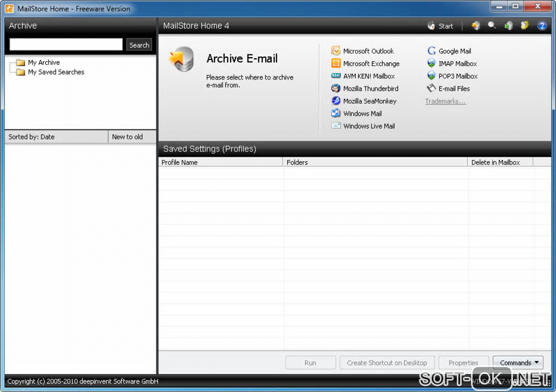This screenshot has height=392, width=556.
Task: Click the IMAP Mailbox icon
Action: [x=431, y=63]
